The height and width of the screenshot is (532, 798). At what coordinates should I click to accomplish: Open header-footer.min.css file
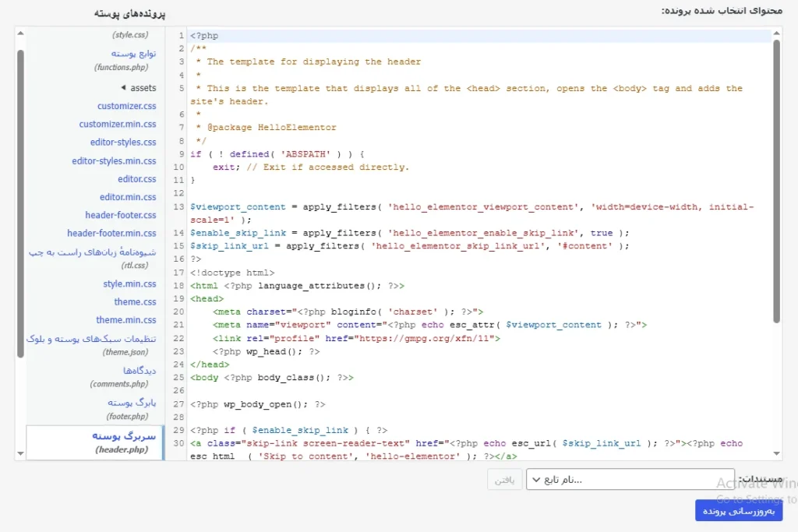[111, 233]
